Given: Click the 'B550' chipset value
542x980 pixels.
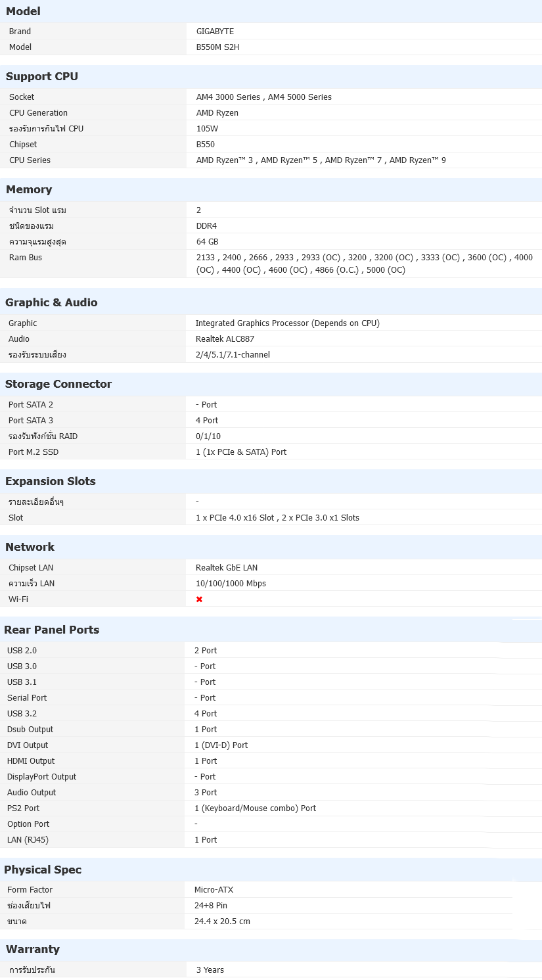Looking at the screenshot, I should pyautogui.click(x=206, y=145).
